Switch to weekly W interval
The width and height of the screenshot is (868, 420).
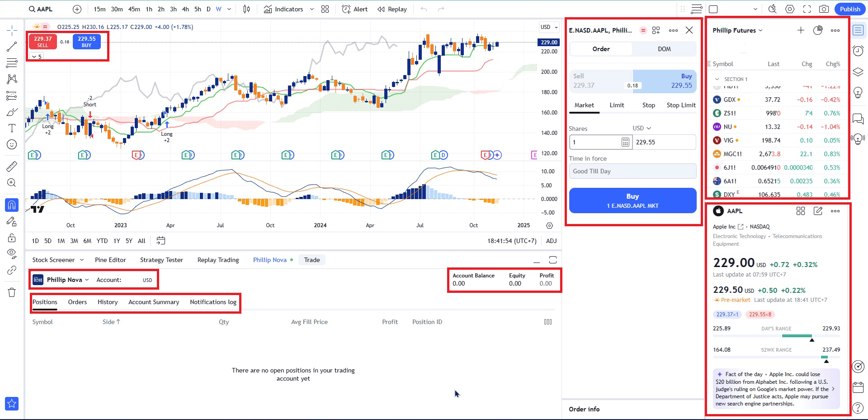218,9
